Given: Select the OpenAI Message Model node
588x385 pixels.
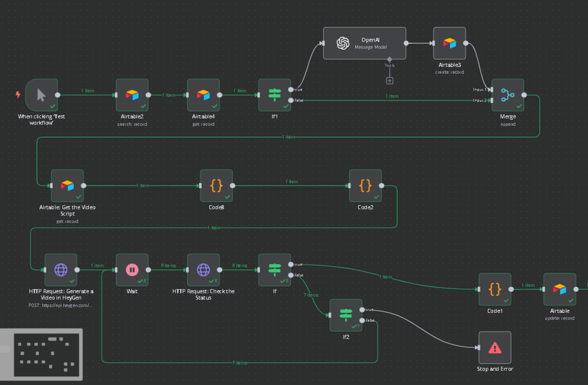Looking at the screenshot, I should click(364, 43).
